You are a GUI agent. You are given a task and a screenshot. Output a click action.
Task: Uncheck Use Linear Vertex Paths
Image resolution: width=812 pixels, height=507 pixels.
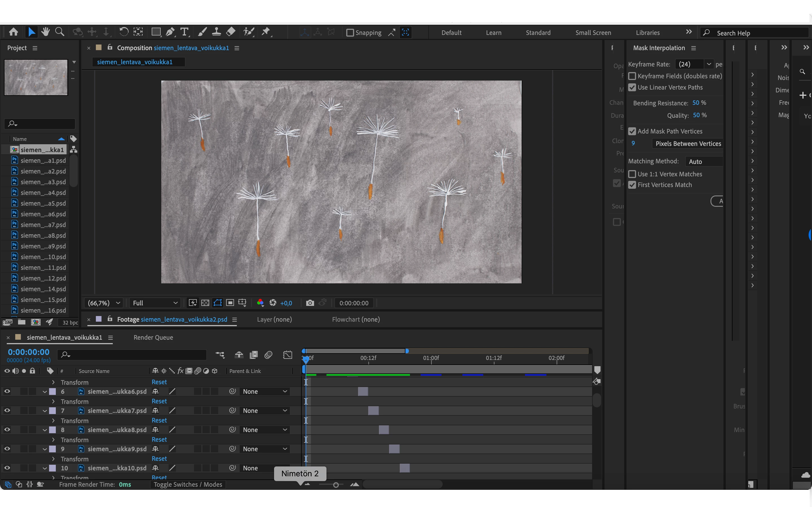pyautogui.click(x=632, y=88)
